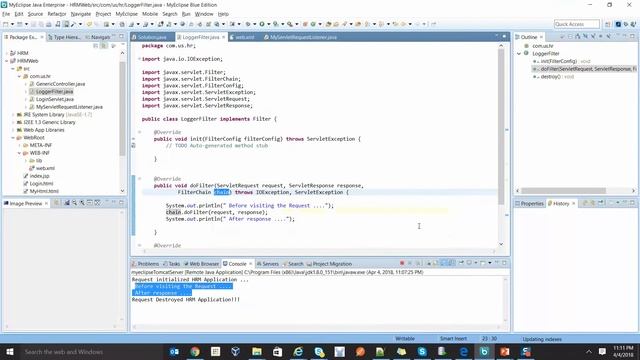
Task: Open the Problems view tab
Action: (x=145, y=264)
